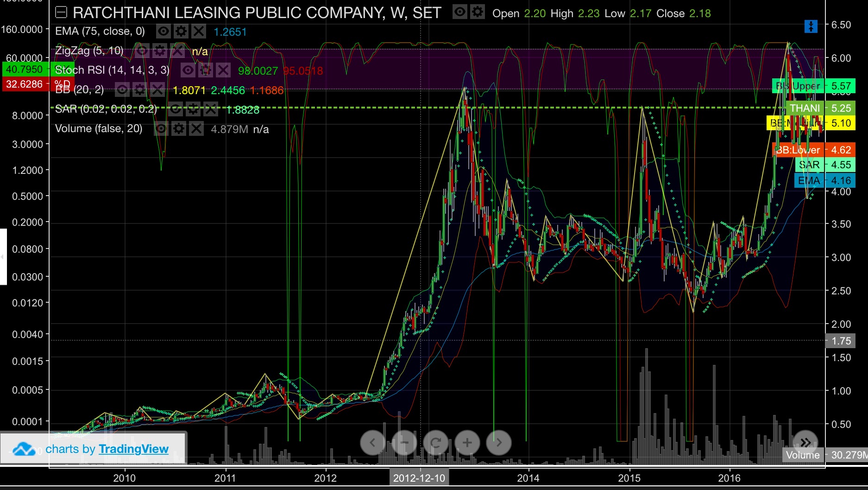Click the Stoch RSI (14, 14, 3, 3) legend title

[x=112, y=70]
